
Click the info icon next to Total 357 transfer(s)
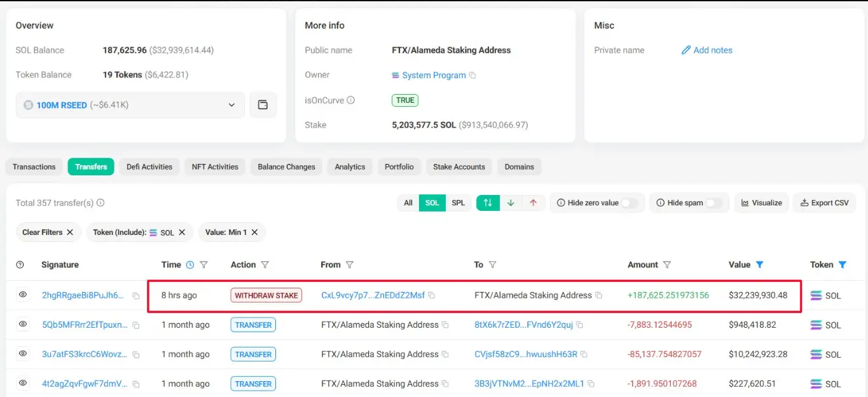click(x=100, y=203)
